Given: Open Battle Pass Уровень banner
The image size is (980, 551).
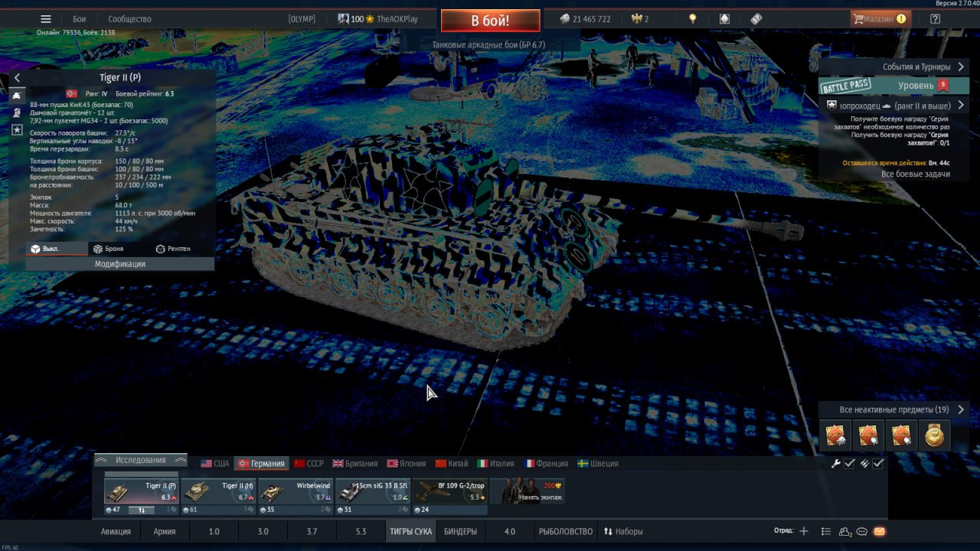Looking at the screenshot, I should click(x=894, y=86).
